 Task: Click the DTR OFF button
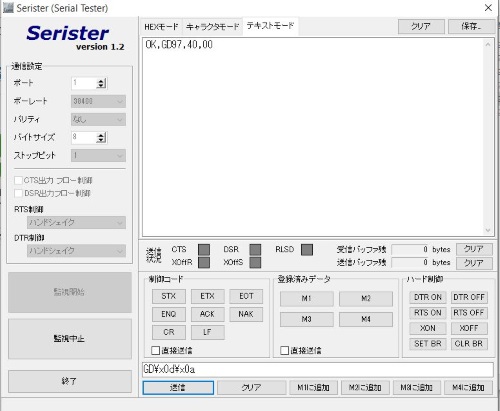pyautogui.click(x=469, y=297)
